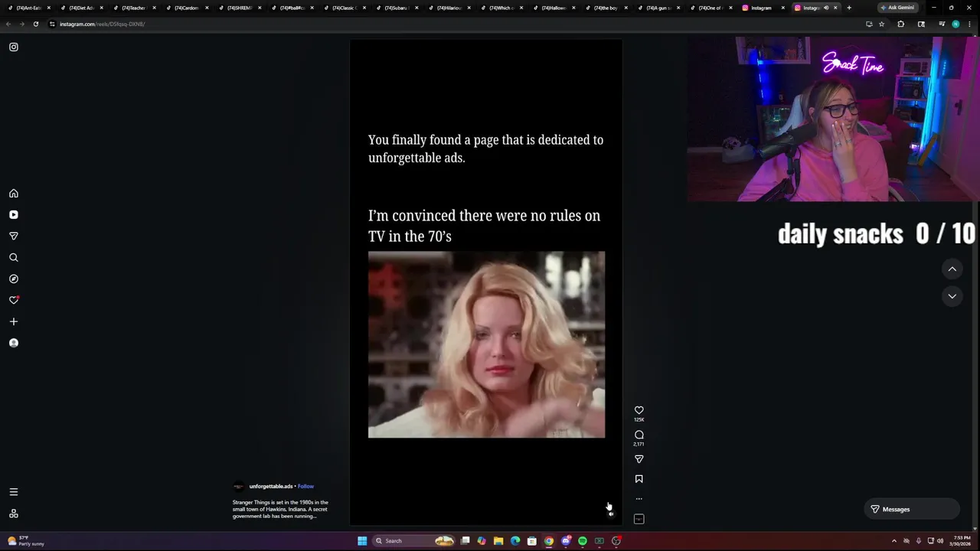Viewport: 980px width, 551px height.
Task: Click the taskbar Search box
Action: 413,541
